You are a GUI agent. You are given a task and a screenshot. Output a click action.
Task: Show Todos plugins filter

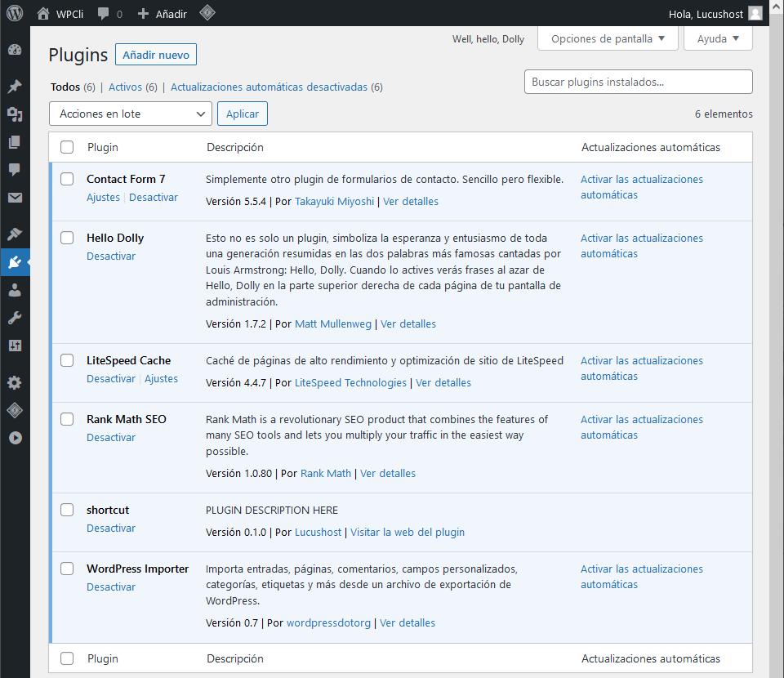click(65, 87)
